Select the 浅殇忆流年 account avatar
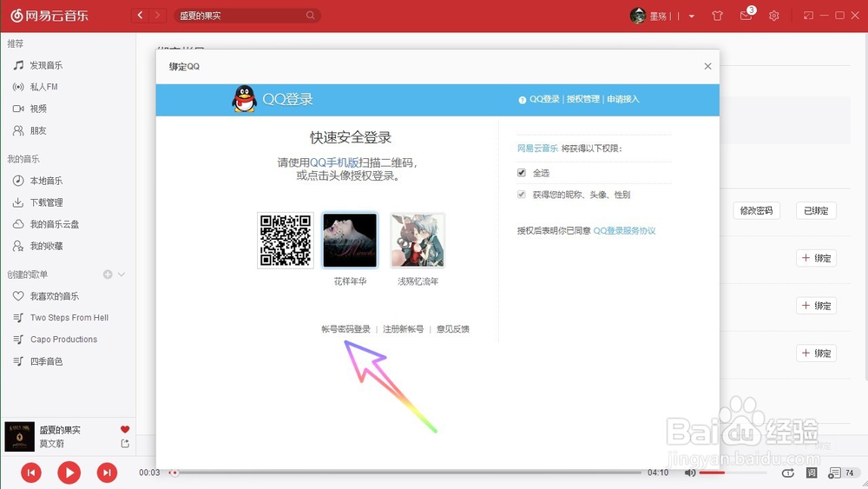 pyautogui.click(x=418, y=241)
